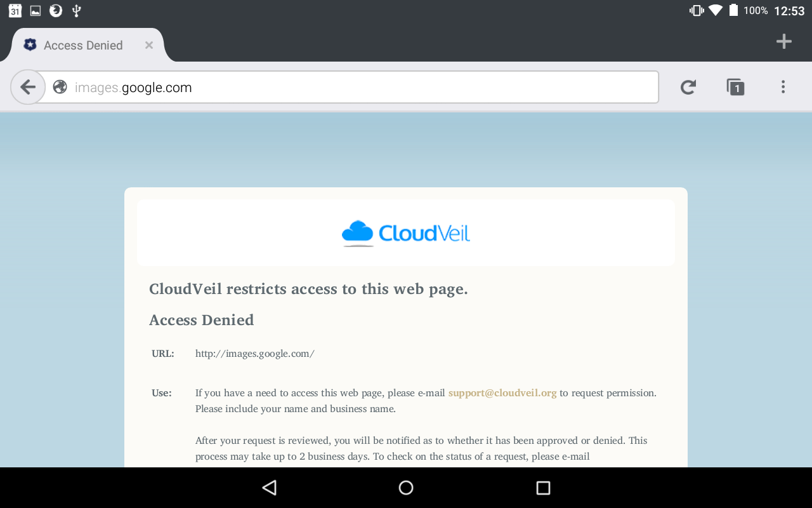The image size is (812, 508).
Task: Open the support@cloudveil.org email link
Action: (502, 393)
